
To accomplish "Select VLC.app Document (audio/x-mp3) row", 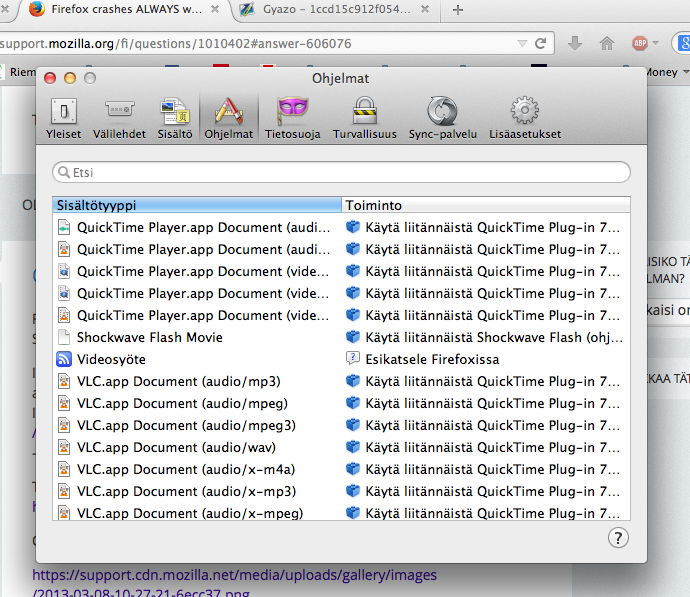I will [x=341, y=491].
